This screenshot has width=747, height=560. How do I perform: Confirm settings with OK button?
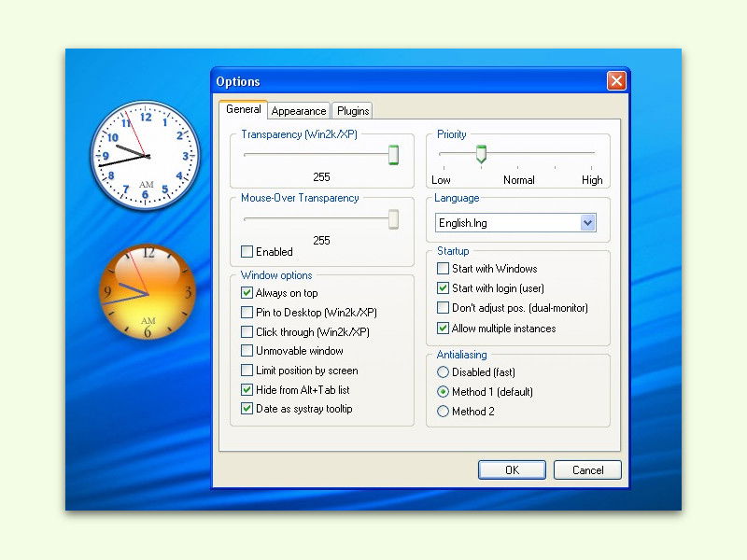(x=512, y=470)
